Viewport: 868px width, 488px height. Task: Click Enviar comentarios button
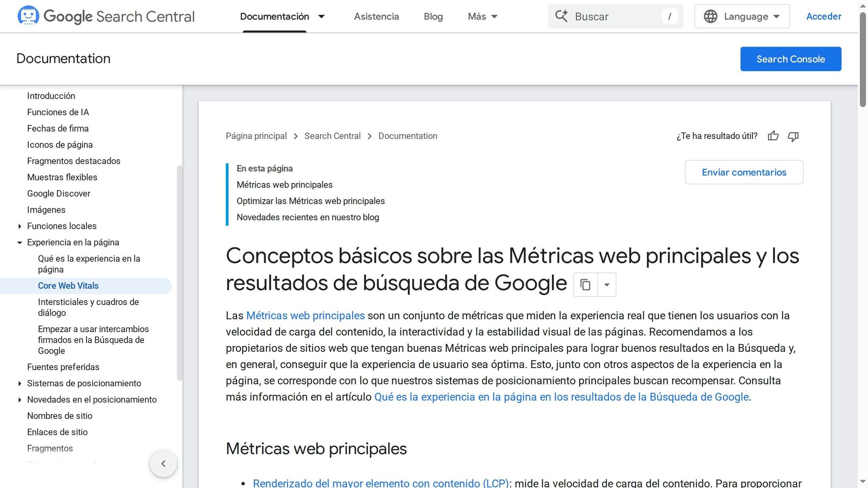coord(744,172)
